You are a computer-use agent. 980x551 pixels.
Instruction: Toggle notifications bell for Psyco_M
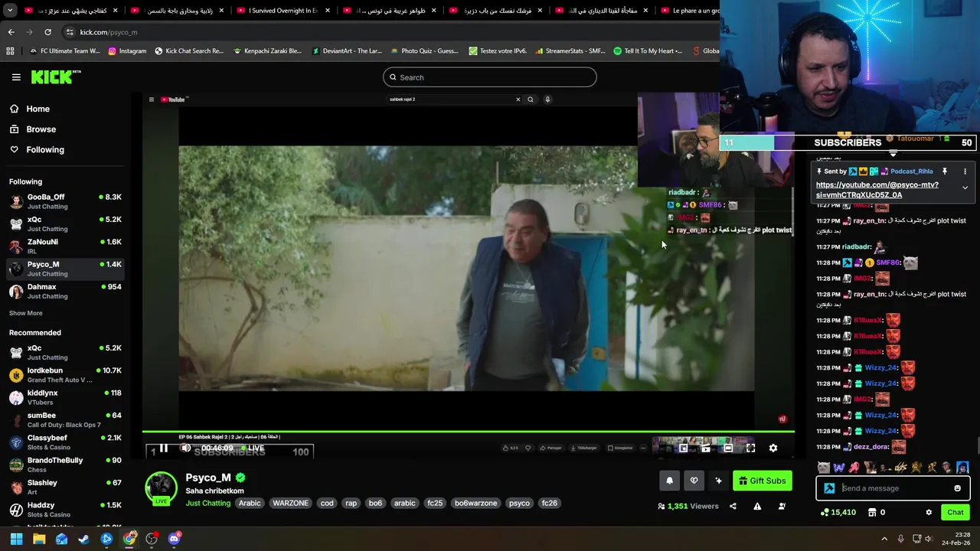(x=669, y=481)
